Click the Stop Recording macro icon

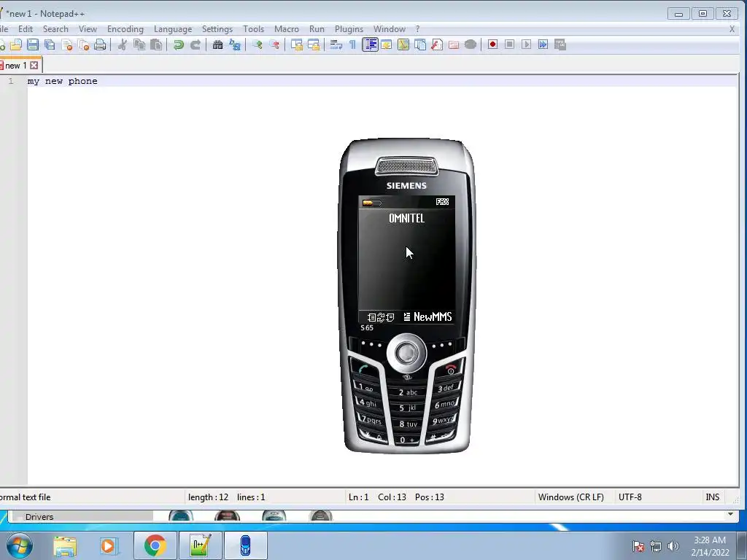[x=509, y=44]
